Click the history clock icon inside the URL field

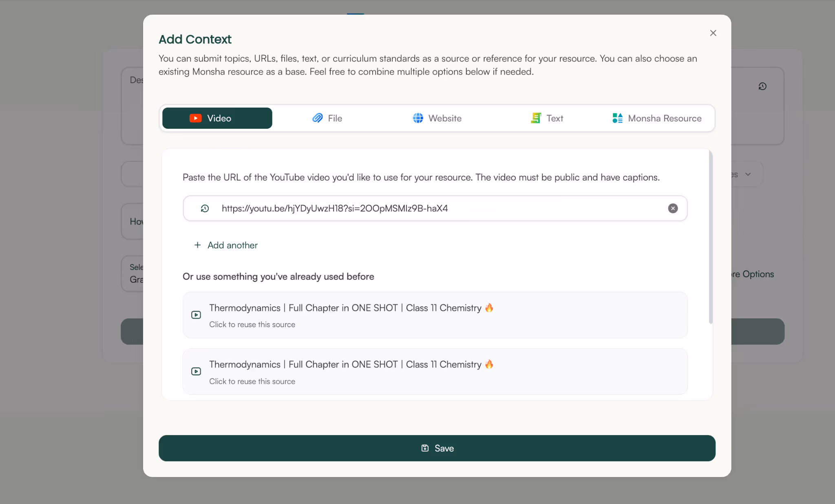coord(205,208)
